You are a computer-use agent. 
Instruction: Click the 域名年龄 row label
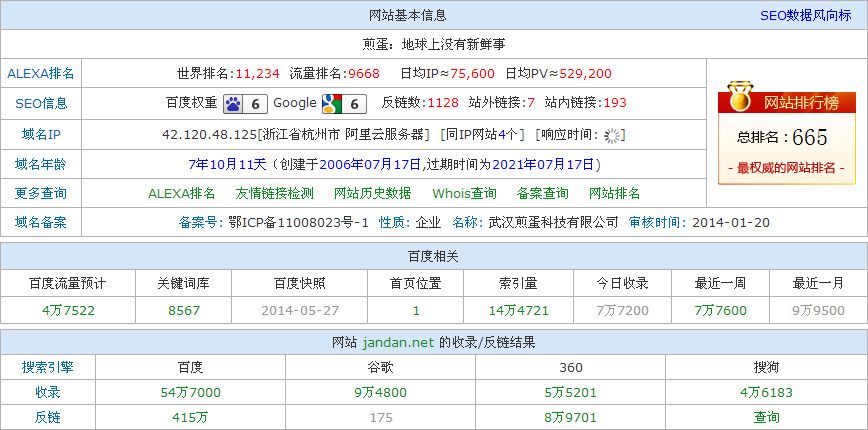[41, 164]
